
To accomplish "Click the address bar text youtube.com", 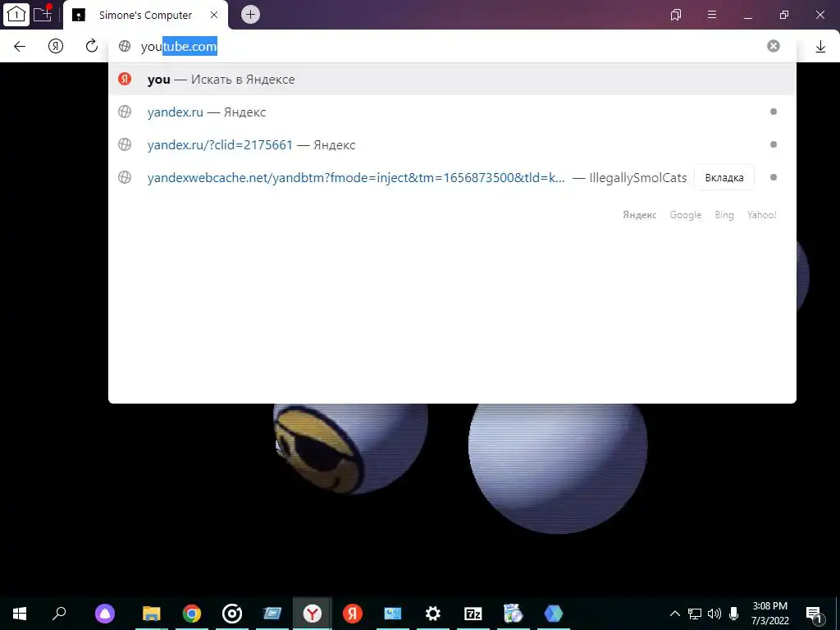I will pyautogui.click(x=179, y=47).
